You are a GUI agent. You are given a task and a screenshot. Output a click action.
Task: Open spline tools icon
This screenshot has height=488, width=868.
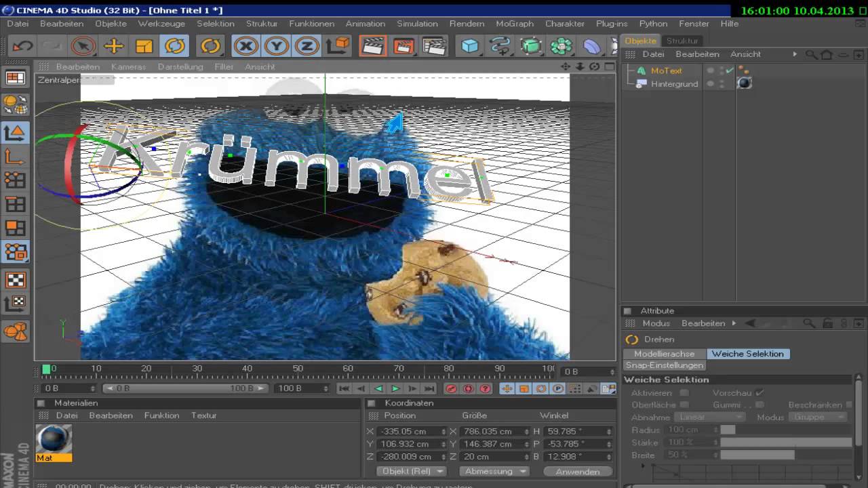(500, 46)
